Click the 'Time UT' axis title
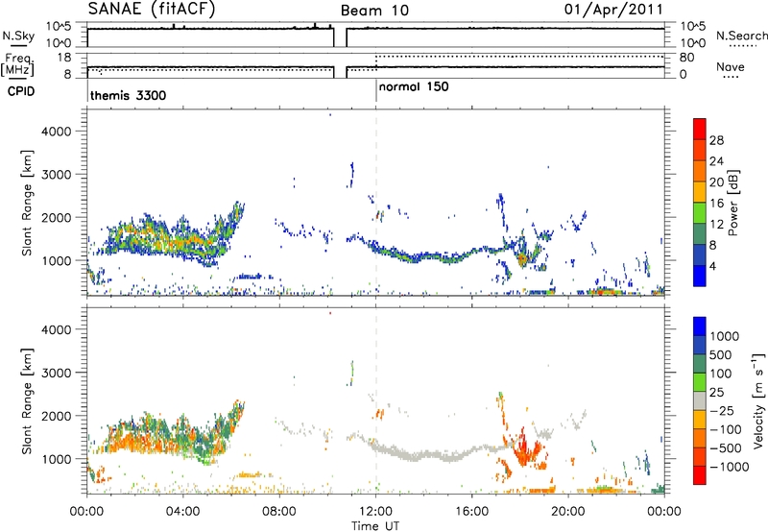768x532 pixels. pyautogui.click(x=375, y=525)
